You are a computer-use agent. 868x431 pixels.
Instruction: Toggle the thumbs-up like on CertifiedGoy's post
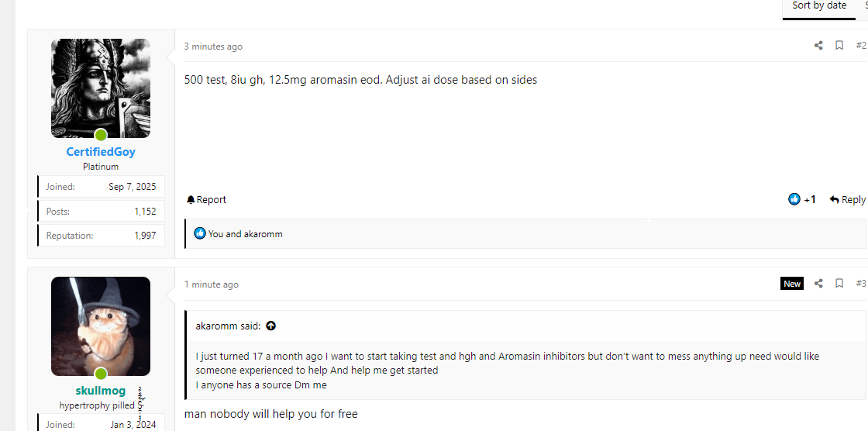(794, 199)
